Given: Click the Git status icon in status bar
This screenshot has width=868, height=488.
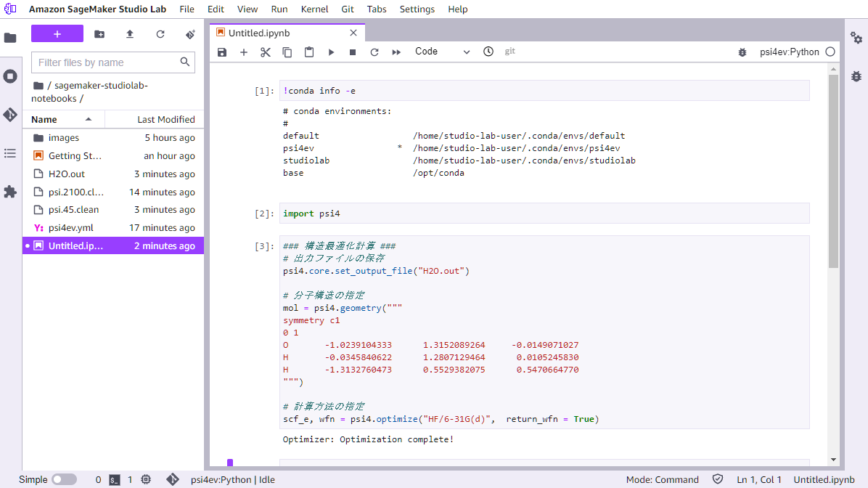Looking at the screenshot, I should 173,480.
